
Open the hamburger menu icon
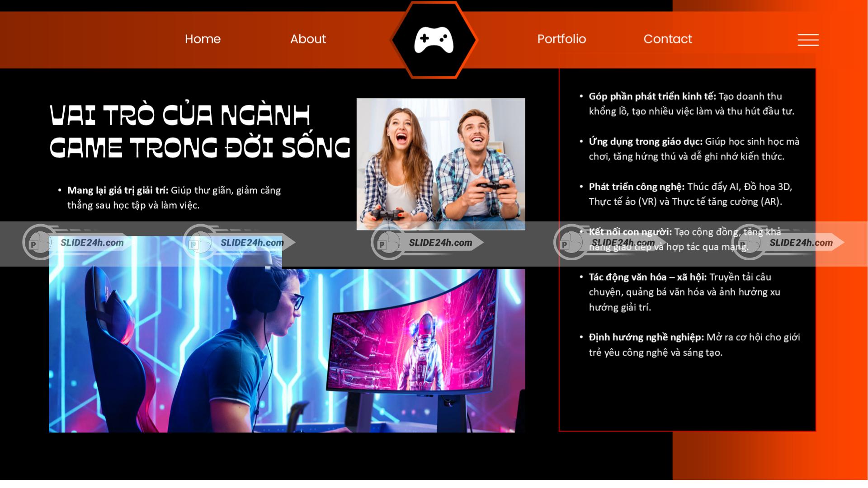(x=808, y=40)
